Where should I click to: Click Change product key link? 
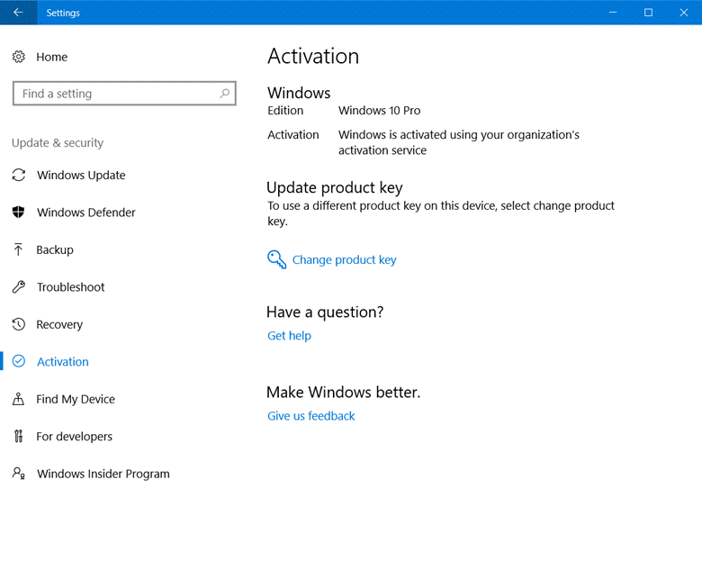(345, 259)
